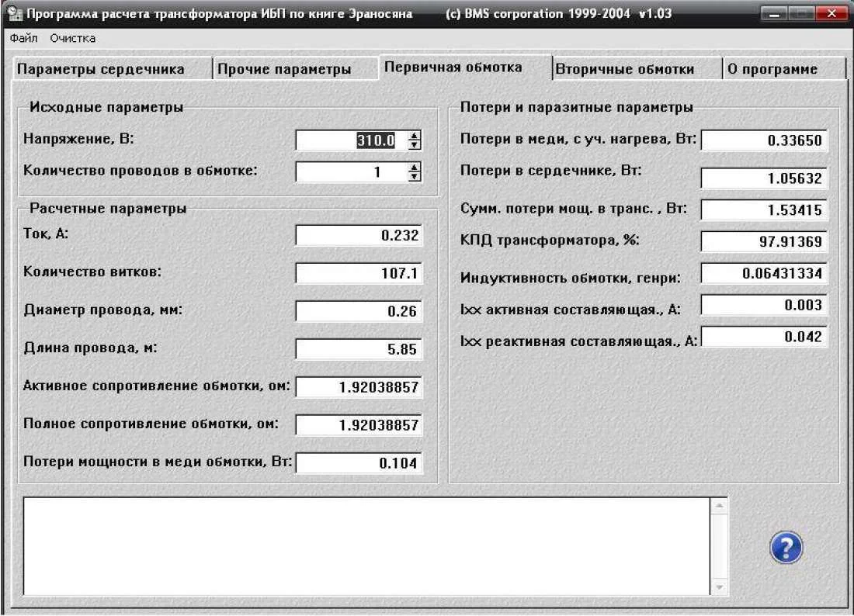854x616 pixels.
Task: Click Iхх реактивная составляющая field 0.042
Action: [x=764, y=336]
